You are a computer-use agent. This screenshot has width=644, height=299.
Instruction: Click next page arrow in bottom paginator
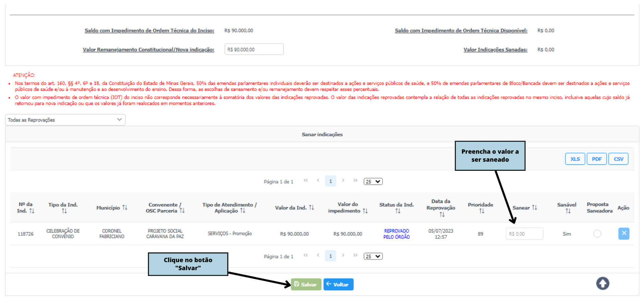(x=343, y=255)
